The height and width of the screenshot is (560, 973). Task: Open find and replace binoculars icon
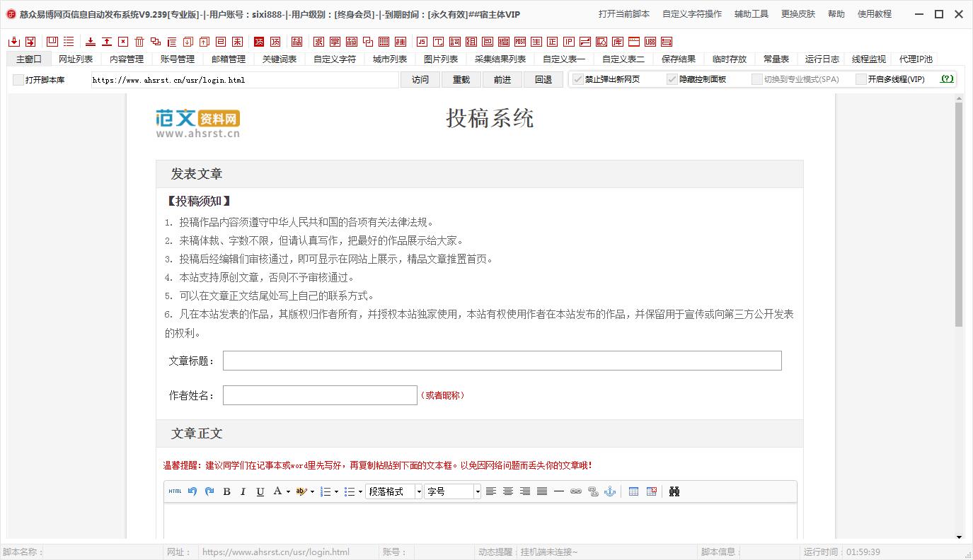[x=674, y=491]
